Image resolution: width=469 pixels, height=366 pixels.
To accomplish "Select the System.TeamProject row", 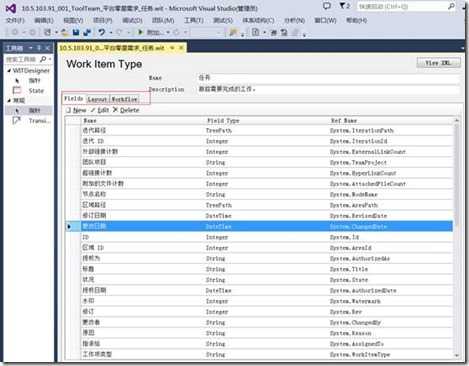I will point(259,162).
